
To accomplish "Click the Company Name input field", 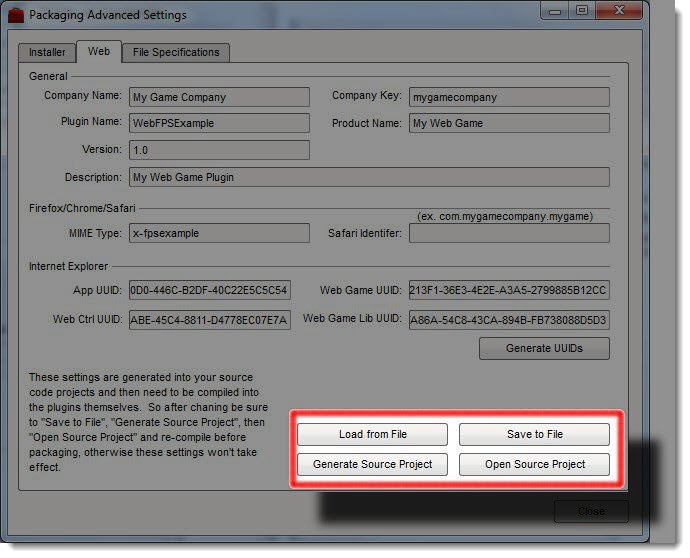I will pos(219,97).
